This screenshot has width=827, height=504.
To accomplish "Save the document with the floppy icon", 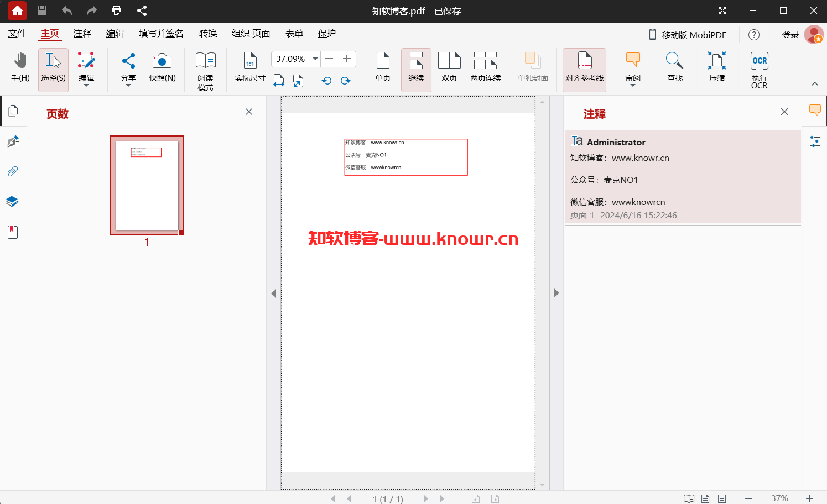I will [42, 11].
